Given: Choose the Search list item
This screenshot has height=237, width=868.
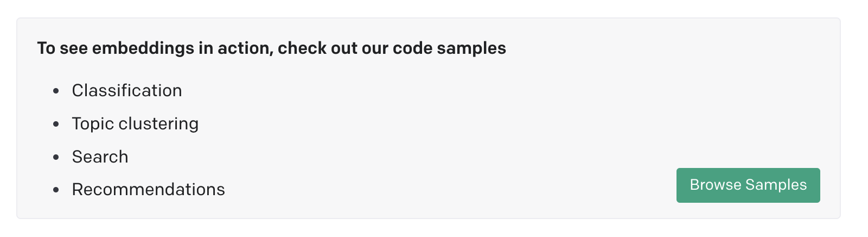Looking at the screenshot, I should 100,157.
